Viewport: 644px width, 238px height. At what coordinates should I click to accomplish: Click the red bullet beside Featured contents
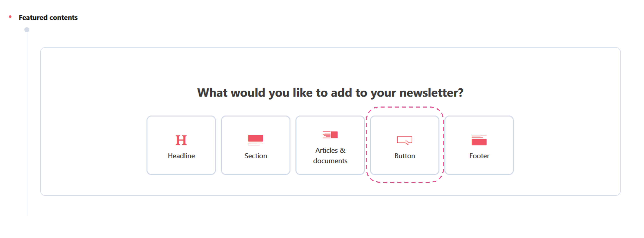[10, 17]
